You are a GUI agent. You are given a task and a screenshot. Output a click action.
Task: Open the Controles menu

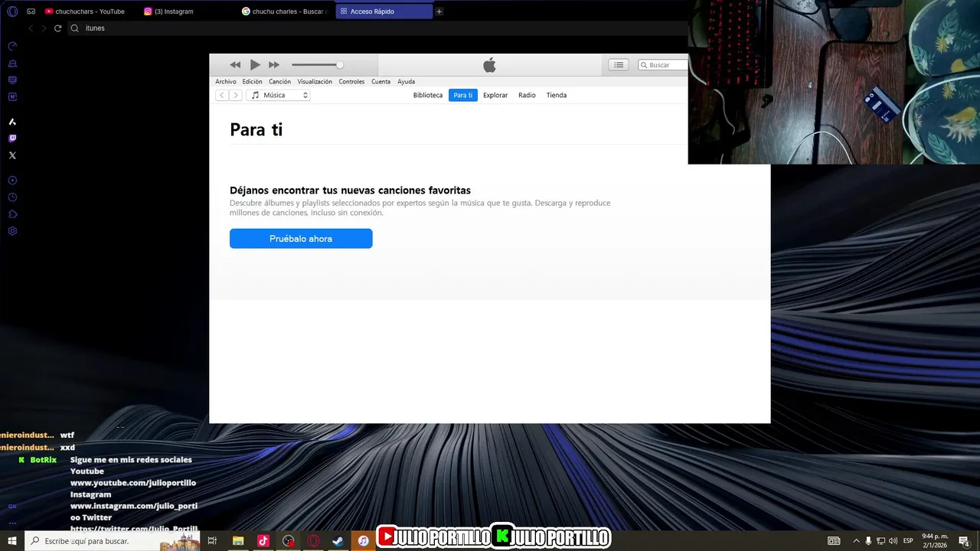pos(351,82)
